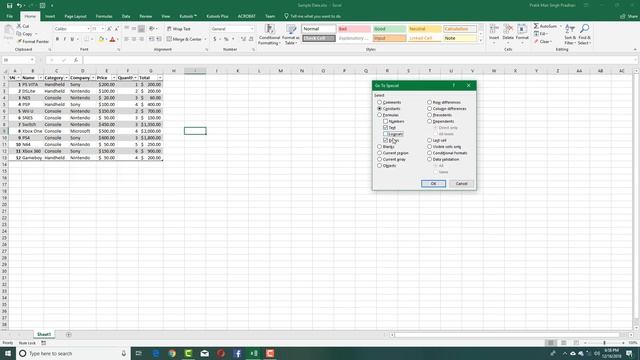Click OK in Go To Special dialog
This screenshot has height=360, width=640.
point(433,184)
